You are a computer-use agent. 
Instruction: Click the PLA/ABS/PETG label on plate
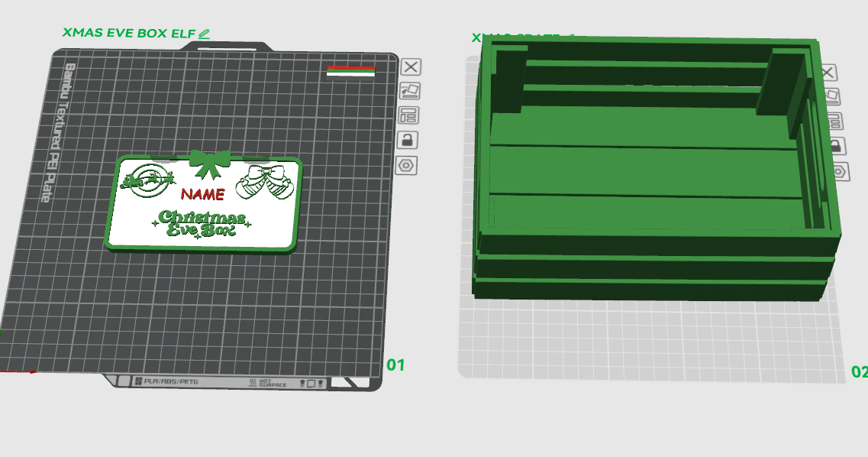click(x=170, y=381)
